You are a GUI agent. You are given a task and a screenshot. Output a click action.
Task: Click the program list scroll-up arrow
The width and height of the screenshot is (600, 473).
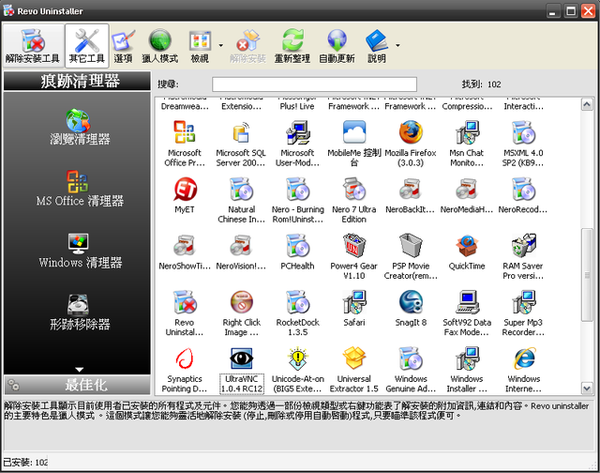click(x=587, y=104)
